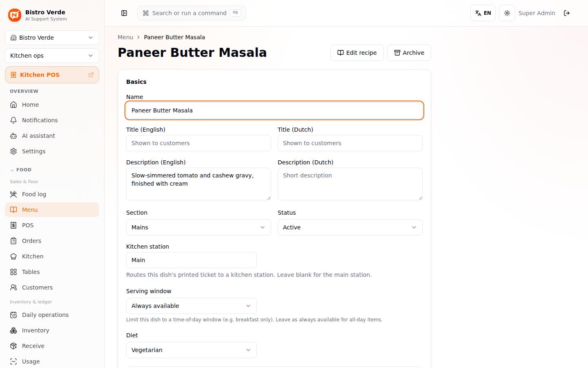
Task: Archive this menu item
Action: tap(409, 53)
